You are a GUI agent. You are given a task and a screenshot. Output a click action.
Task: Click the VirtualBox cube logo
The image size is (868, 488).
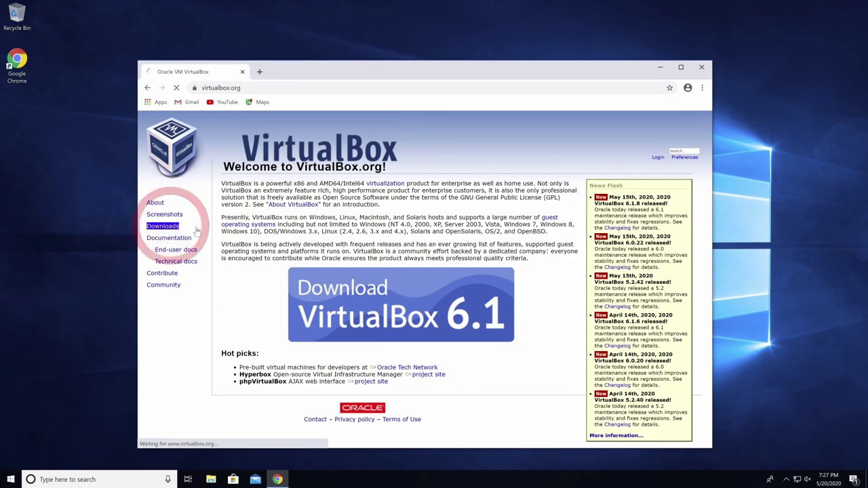click(x=172, y=146)
